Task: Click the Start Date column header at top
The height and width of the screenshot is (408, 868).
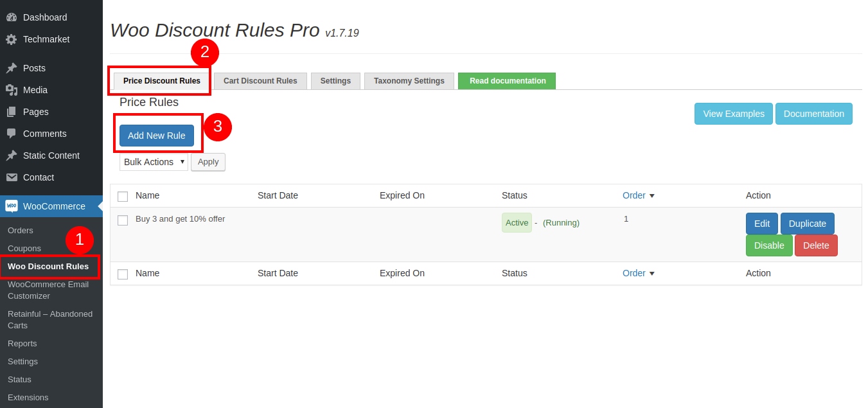Action: pos(278,195)
